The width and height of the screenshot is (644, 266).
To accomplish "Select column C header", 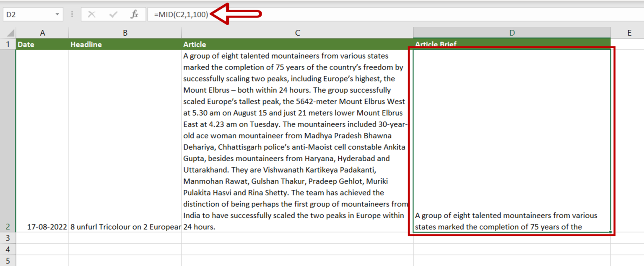I will click(297, 33).
